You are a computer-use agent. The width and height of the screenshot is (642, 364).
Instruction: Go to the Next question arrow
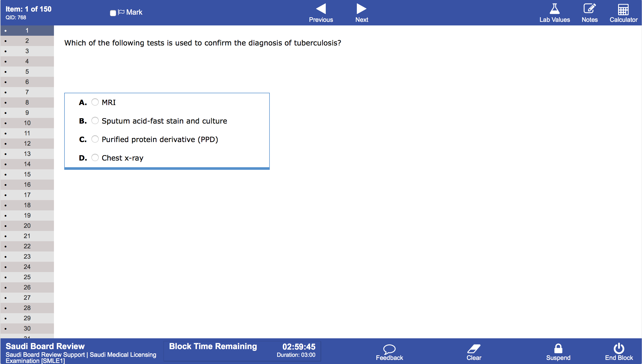point(361,9)
